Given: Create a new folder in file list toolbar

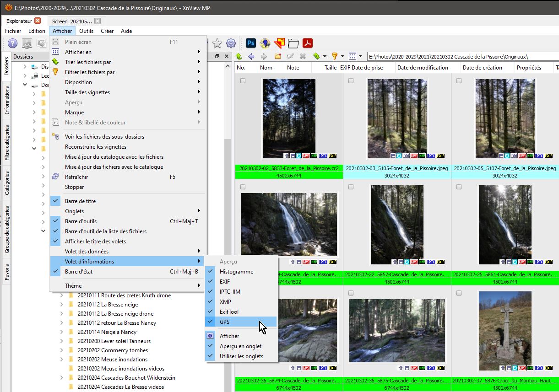Looking at the screenshot, I should (277, 56).
